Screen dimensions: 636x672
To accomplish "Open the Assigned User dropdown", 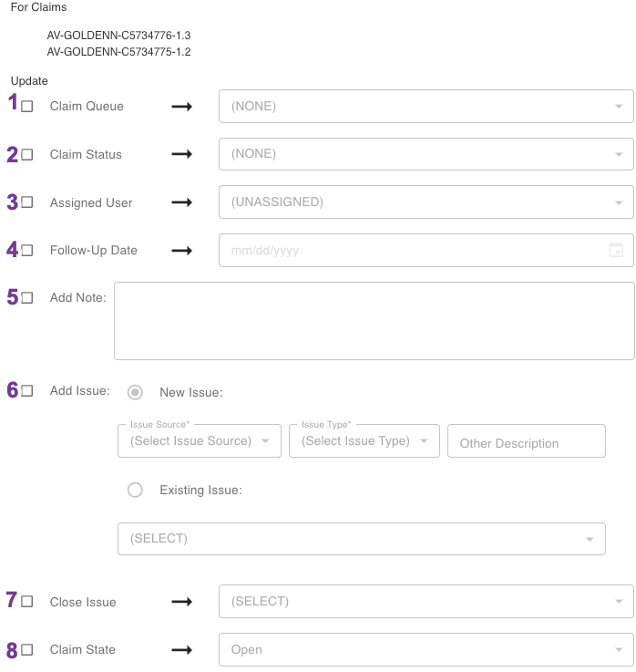I will 426,202.
